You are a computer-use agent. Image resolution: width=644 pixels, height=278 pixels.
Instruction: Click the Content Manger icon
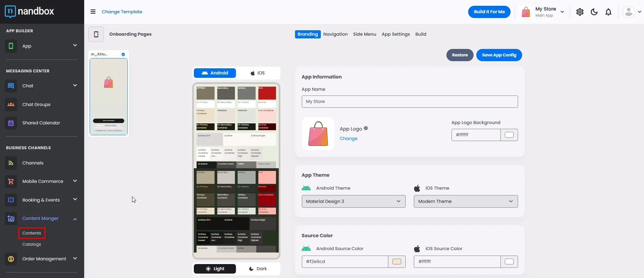[11, 219]
